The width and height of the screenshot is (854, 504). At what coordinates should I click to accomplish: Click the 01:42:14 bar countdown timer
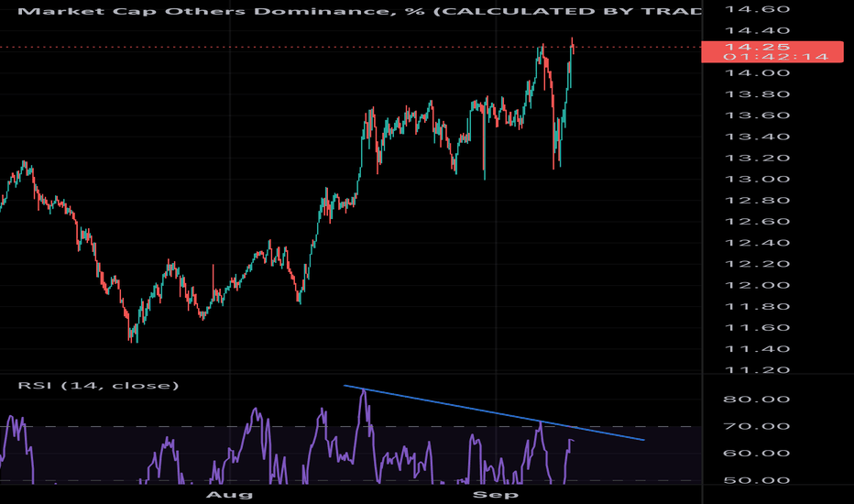[x=776, y=57]
